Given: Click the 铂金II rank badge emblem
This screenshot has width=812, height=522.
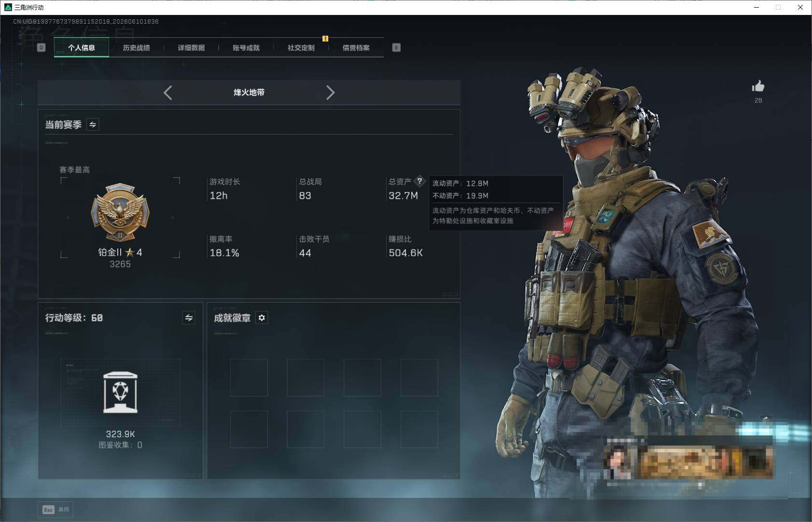Looking at the screenshot, I should click(120, 212).
